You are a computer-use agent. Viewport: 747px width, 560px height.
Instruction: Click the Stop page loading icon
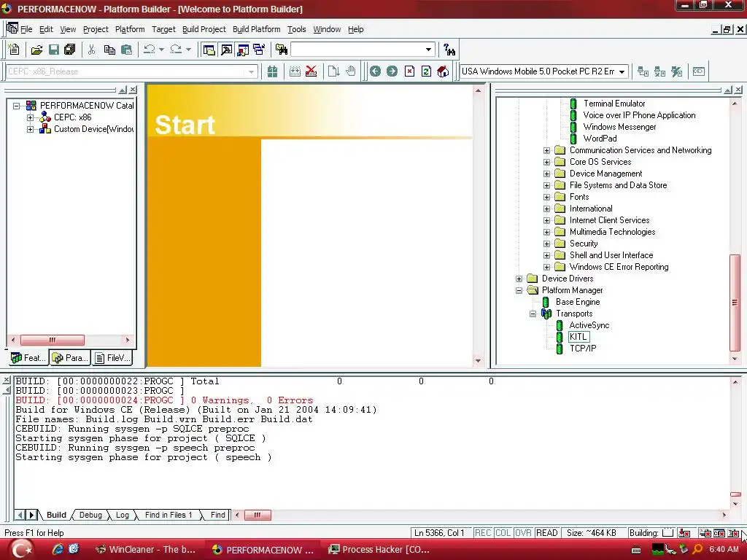[x=409, y=71]
